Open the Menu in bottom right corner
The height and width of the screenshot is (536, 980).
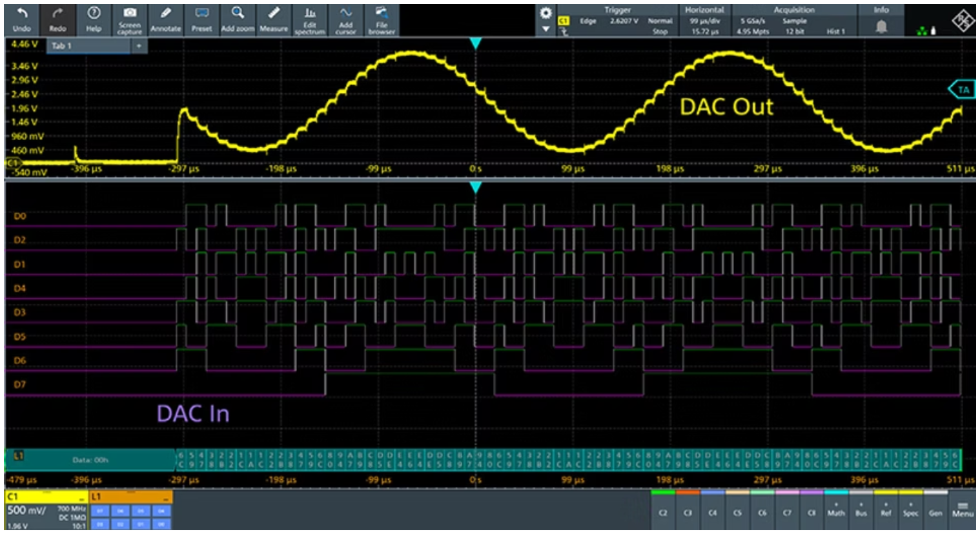[x=963, y=509]
